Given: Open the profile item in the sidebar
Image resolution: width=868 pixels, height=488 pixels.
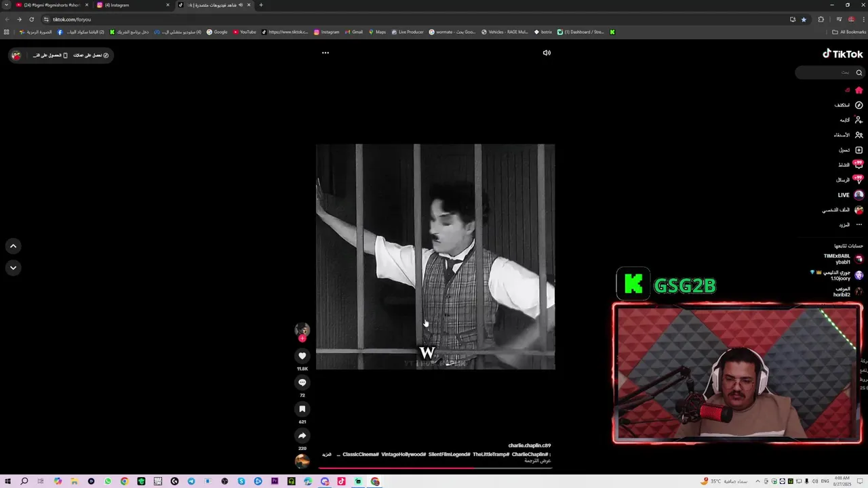Looking at the screenshot, I should 843,210.
